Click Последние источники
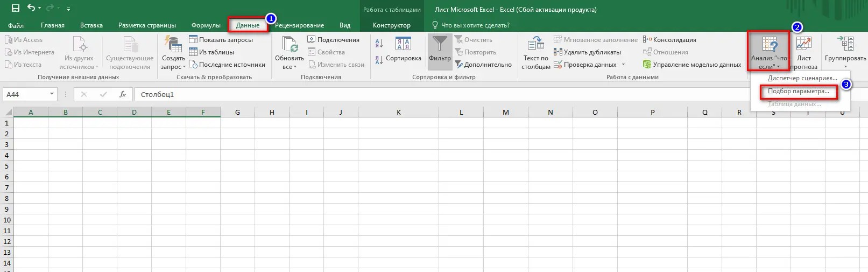Screen dimensions: 868x272 pos(227,65)
